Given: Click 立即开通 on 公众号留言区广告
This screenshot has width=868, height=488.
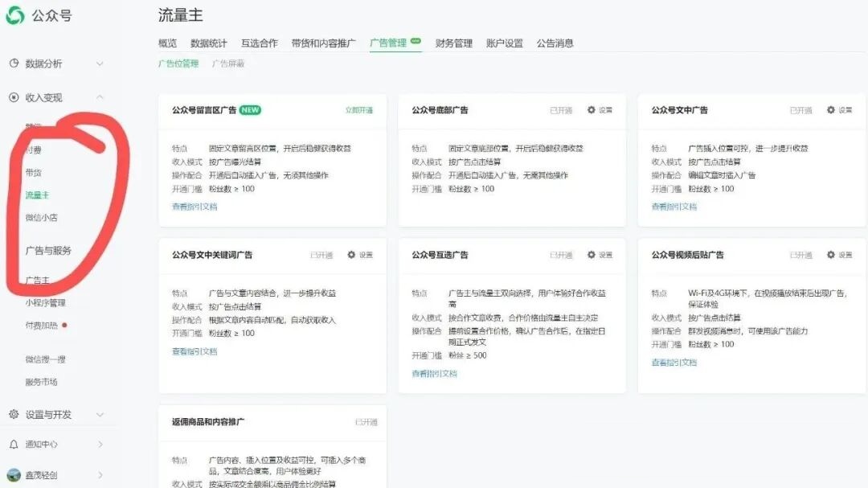Looking at the screenshot, I should tap(359, 110).
